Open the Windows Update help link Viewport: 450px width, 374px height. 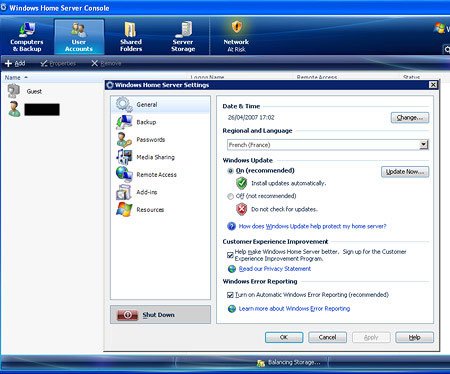coord(312,226)
